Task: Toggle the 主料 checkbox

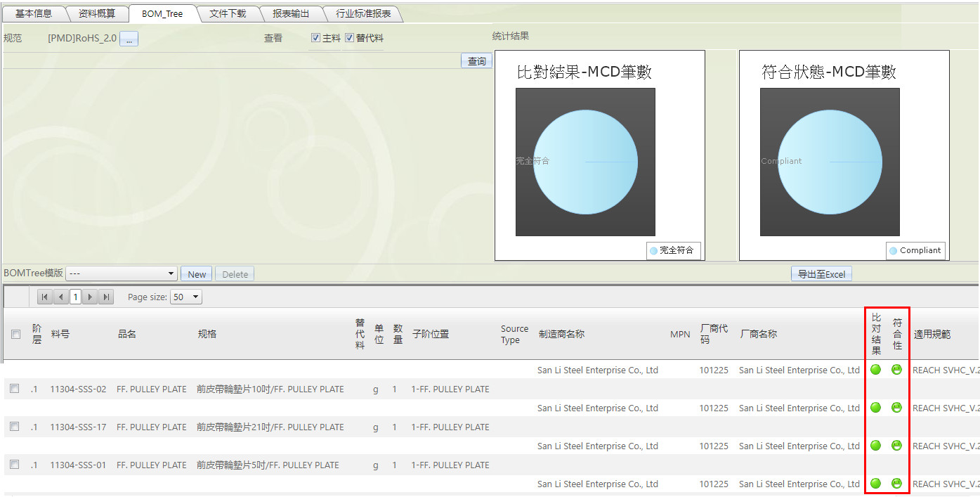Action: [316, 38]
